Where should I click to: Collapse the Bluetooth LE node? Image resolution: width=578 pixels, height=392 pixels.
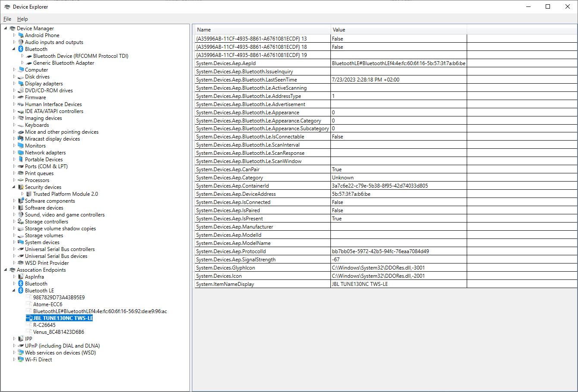14,291
